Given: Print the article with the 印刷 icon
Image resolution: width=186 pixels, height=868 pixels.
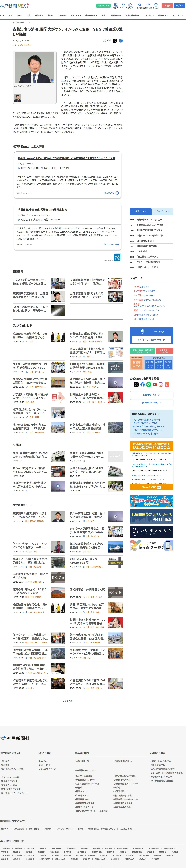Looking at the screenshot, I should [106, 41].
